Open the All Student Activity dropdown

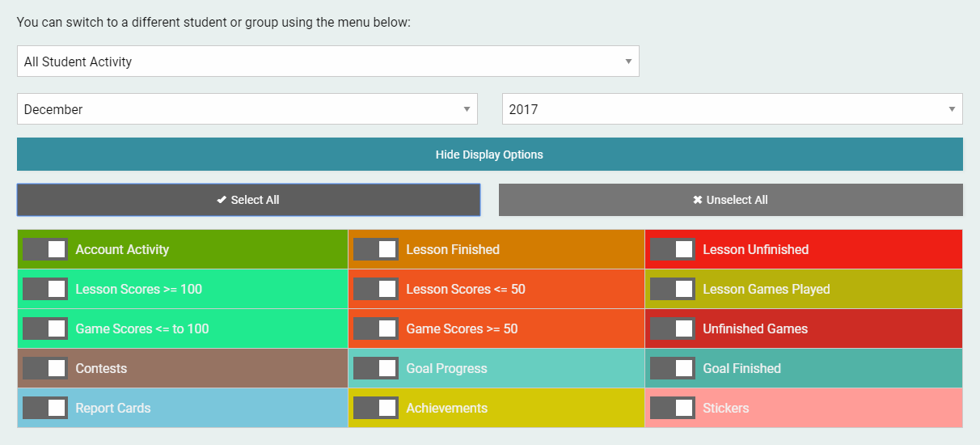327,61
